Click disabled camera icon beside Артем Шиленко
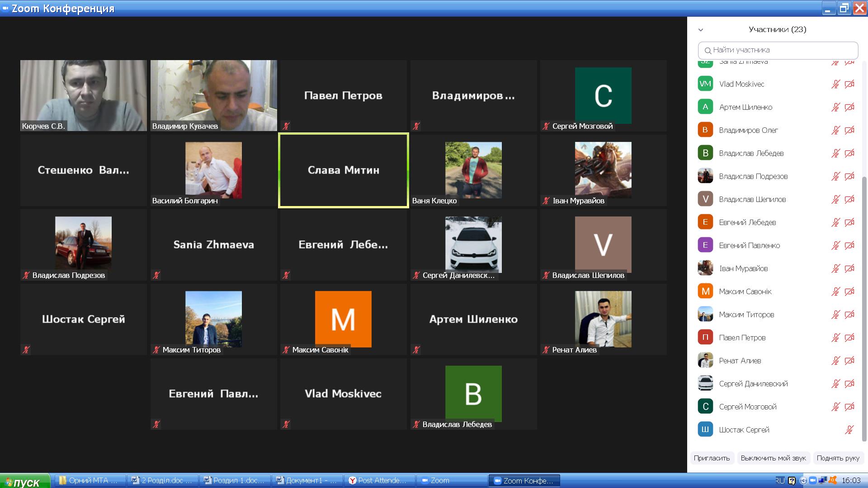The height and width of the screenshot is (488, 868). pos(849,107)
